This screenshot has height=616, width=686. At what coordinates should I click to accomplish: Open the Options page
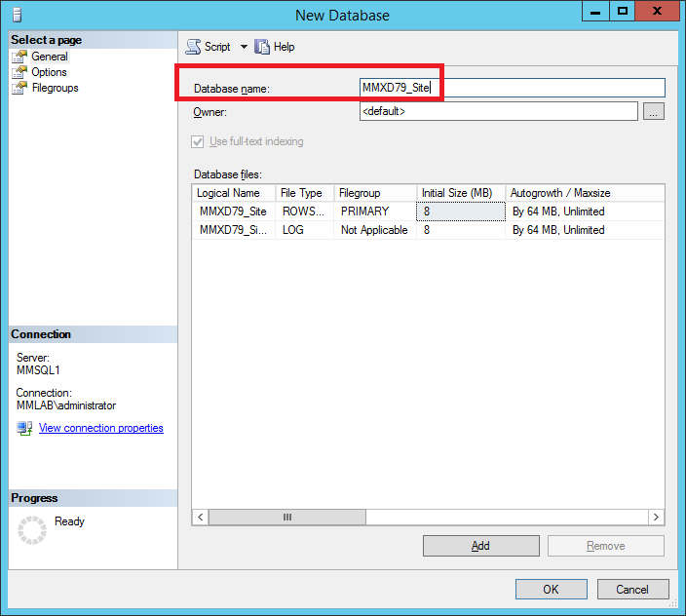(x=49, y=72)
